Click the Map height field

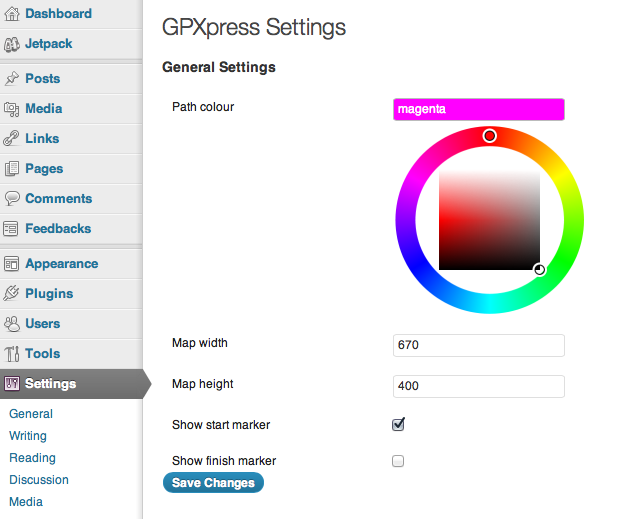pyautogui.click(x=479, y=387)
